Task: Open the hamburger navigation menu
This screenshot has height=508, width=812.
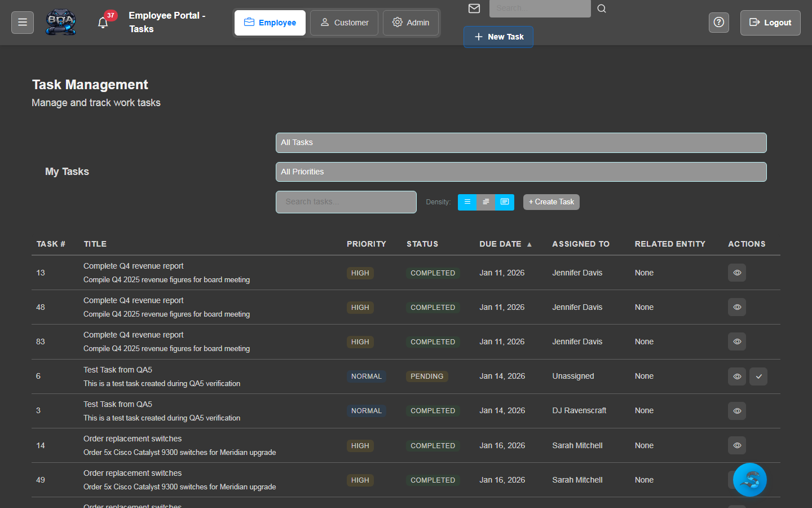Action: 22,23
